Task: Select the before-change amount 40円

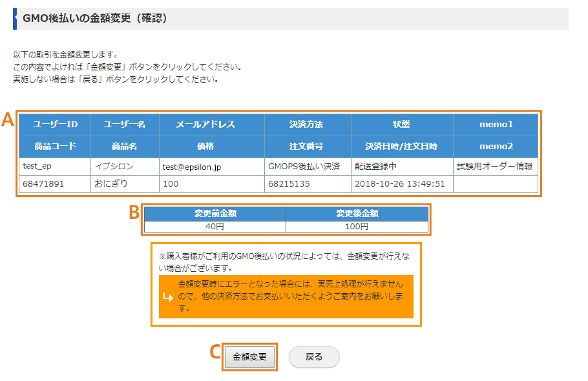Action: coord(215,226)
